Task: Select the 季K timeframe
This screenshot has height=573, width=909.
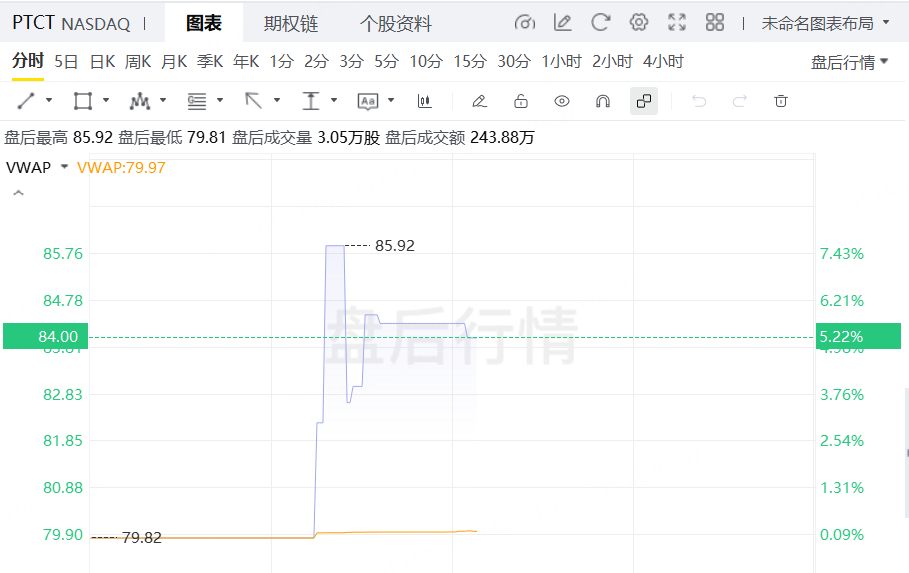Action: (x=210, y=61)
